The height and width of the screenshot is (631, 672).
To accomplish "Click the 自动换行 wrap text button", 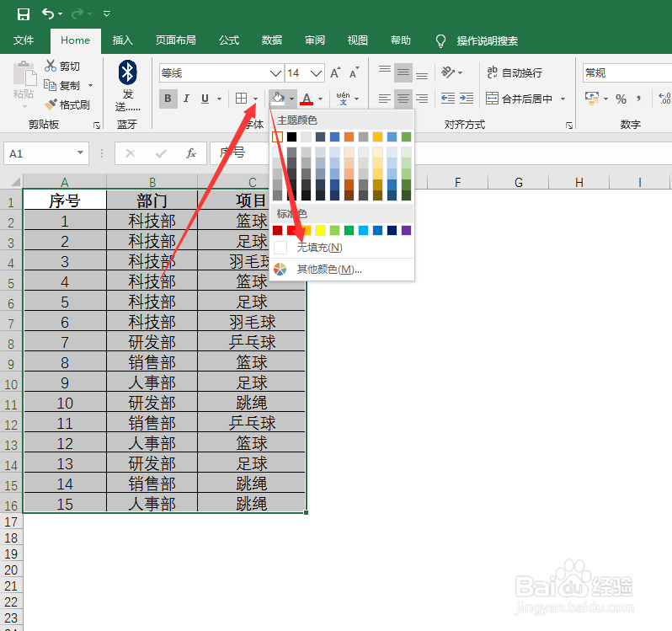I will tap(515, 73).
